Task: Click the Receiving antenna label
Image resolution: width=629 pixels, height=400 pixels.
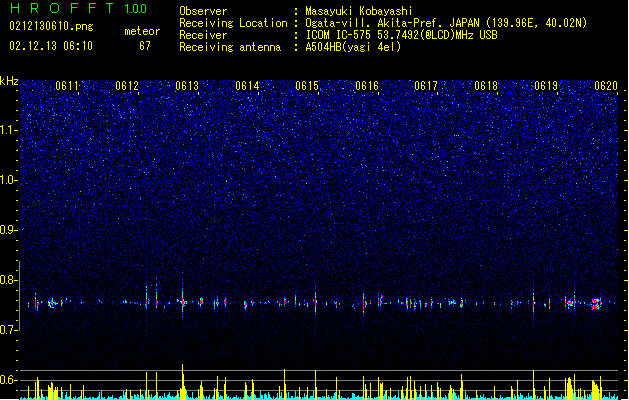Action: 230,47
